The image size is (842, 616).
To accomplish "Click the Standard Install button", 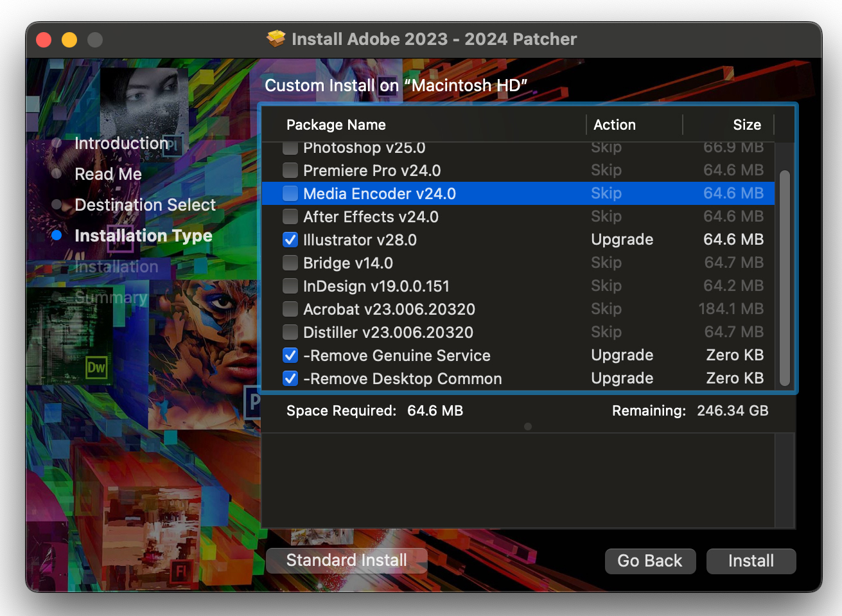I will [346, 560].
